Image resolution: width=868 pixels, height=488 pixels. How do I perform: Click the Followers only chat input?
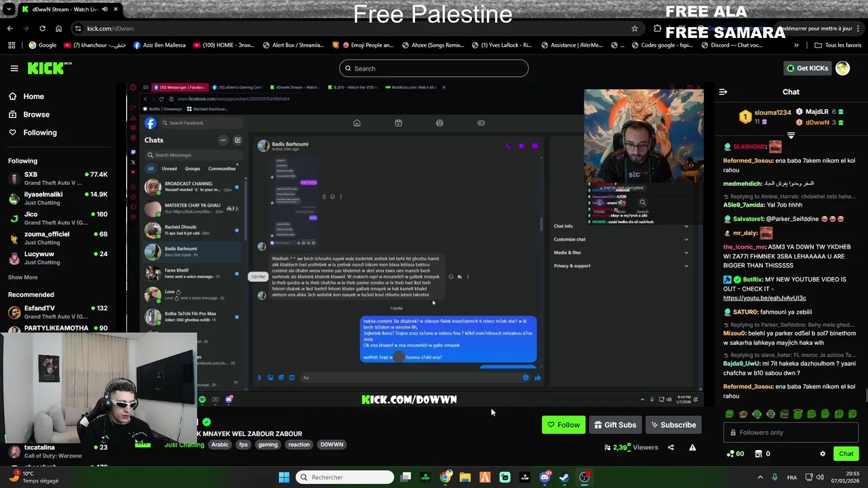point(791,432)
